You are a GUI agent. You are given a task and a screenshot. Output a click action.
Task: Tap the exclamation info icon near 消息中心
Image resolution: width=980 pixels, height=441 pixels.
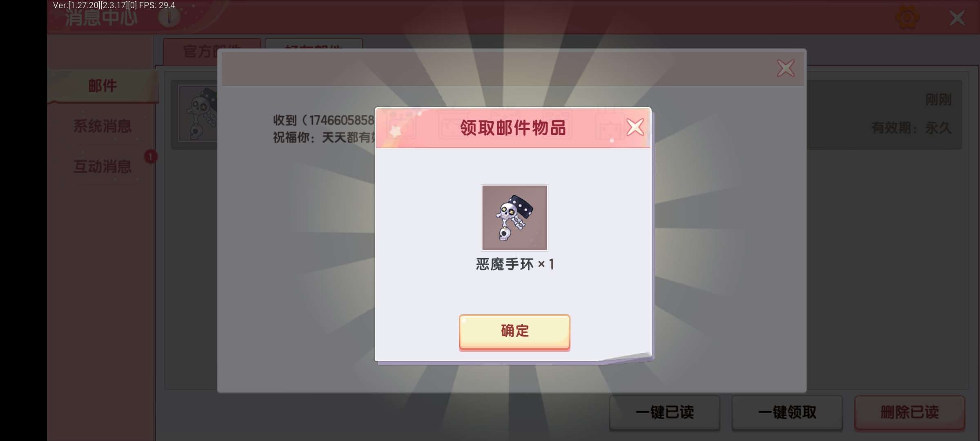click(169, 18)
